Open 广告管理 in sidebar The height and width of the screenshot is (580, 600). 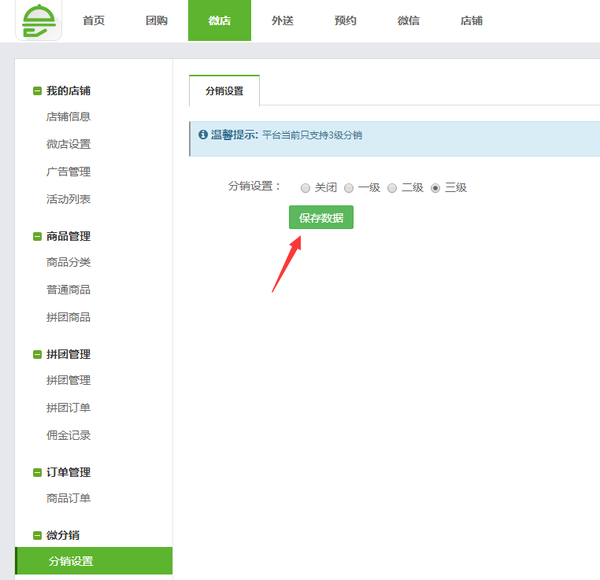click(x=68, y=172)
